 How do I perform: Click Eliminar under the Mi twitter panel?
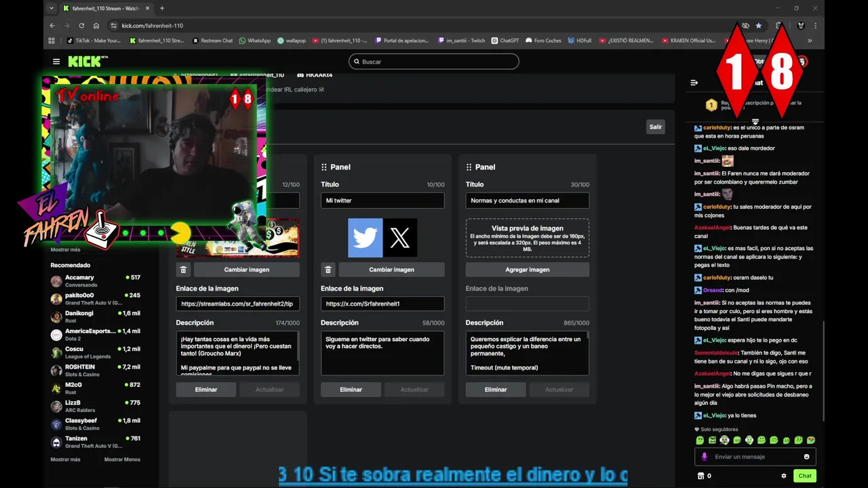tap(351, 390)
